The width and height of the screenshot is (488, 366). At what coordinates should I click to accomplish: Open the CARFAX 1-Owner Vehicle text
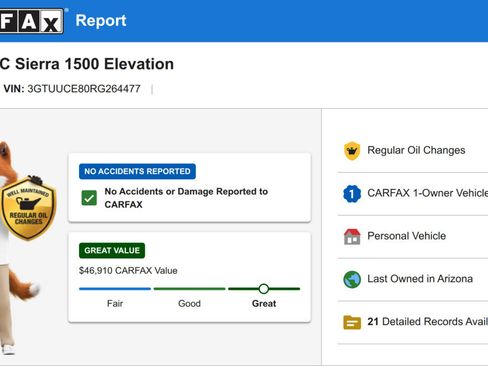click(x=428, y=193)
